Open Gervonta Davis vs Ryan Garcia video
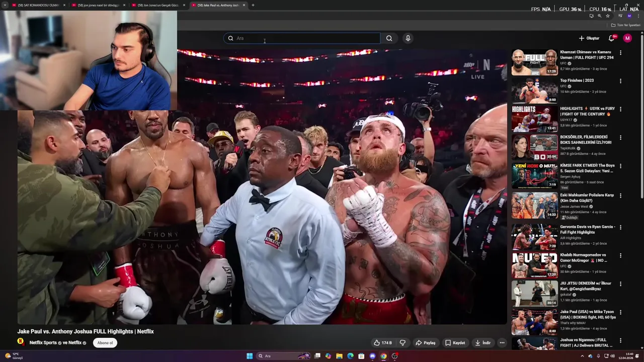The width and height of the screenshot is (644, 362). tap(588, 229)
